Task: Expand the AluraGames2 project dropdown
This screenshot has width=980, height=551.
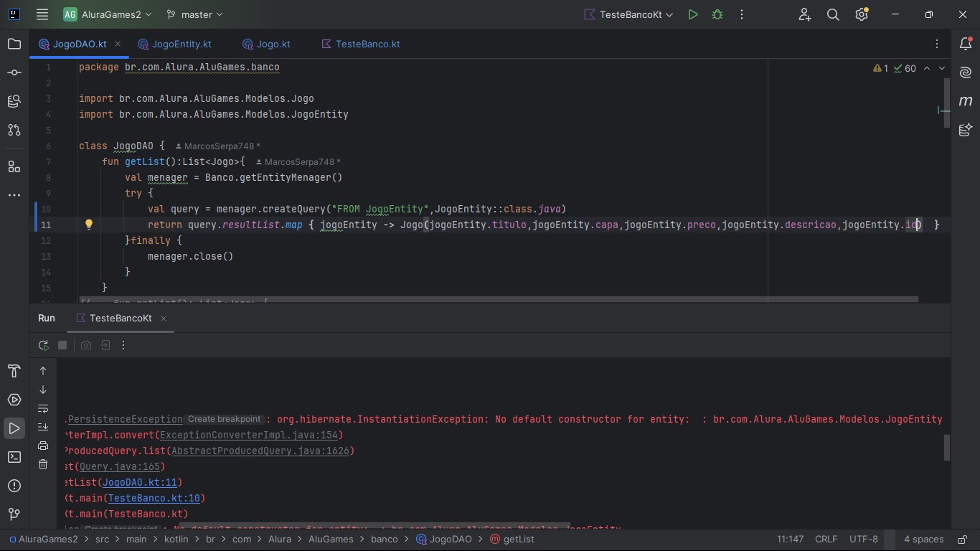Action: (109, 14)
